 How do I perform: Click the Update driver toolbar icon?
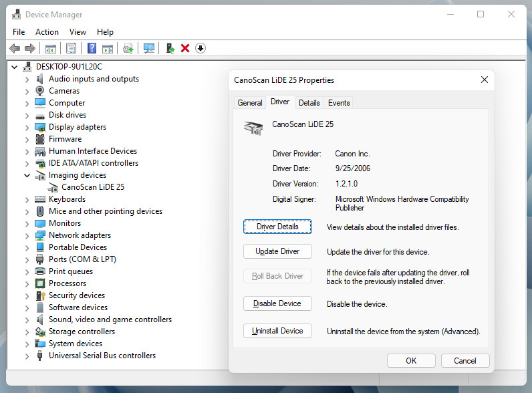point(128,49)
